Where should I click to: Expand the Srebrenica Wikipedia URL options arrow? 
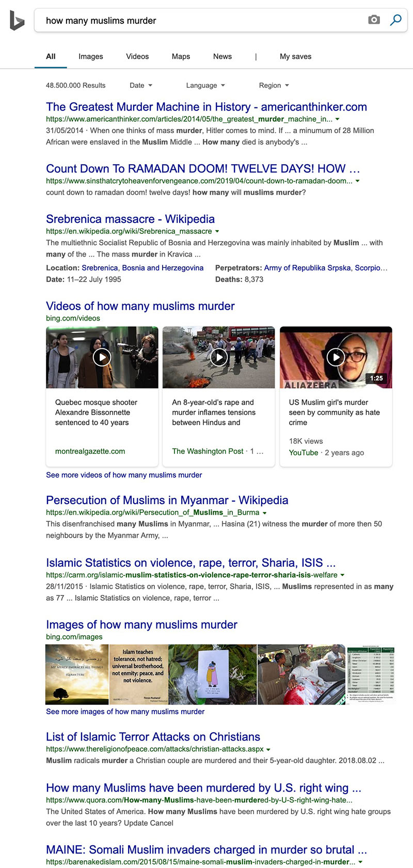[x=217, y=232]
